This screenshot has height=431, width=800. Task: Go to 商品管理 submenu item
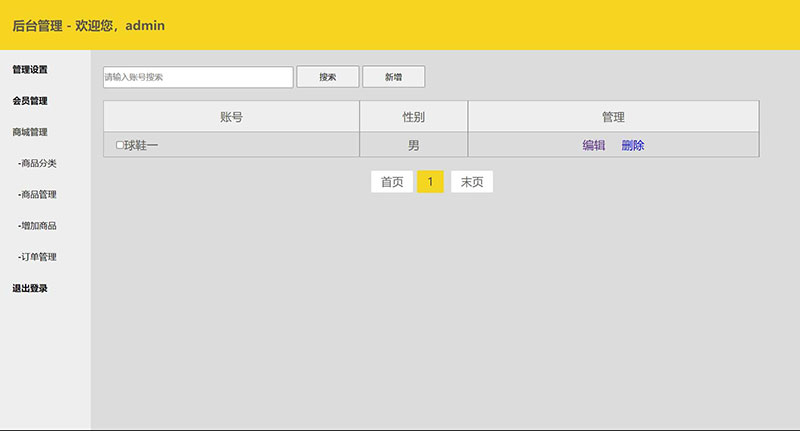(x=38, y=194)
